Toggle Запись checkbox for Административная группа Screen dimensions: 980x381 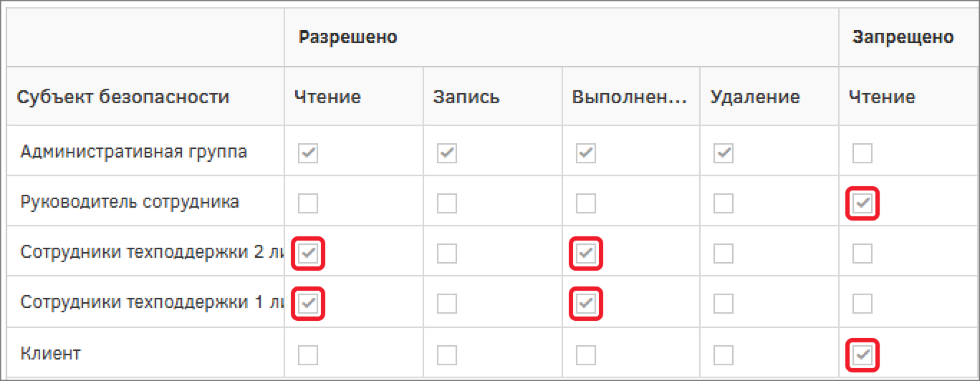point(447,153)
